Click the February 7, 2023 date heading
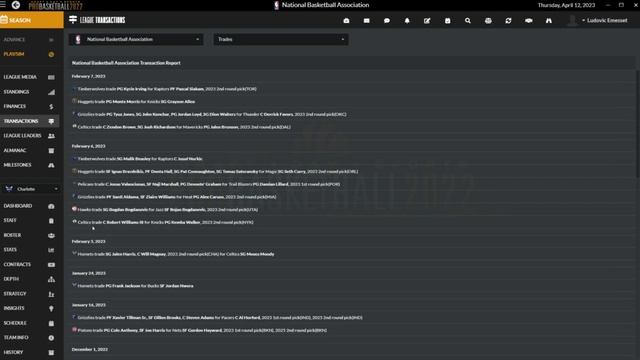 pyautogui.click(x=89, y=76)
